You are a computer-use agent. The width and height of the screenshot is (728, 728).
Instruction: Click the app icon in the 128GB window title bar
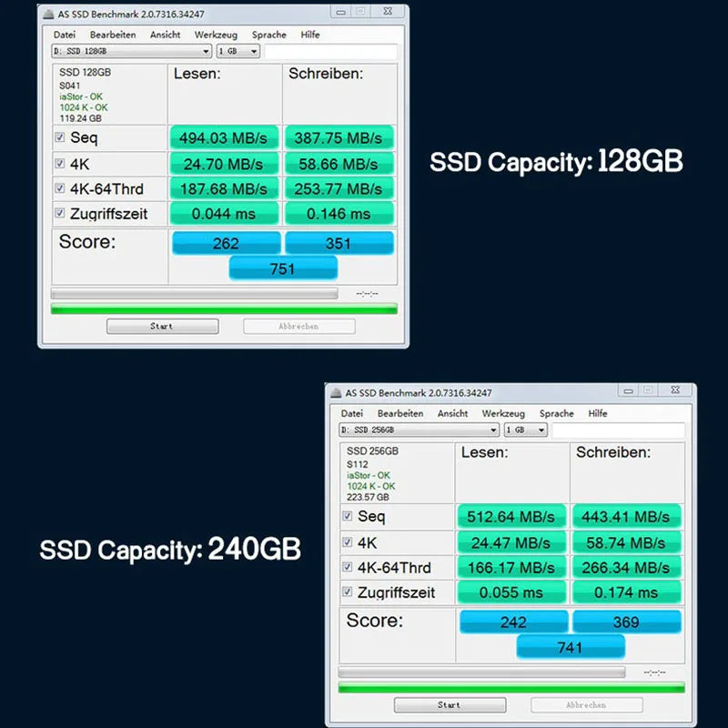coord(48,15)
